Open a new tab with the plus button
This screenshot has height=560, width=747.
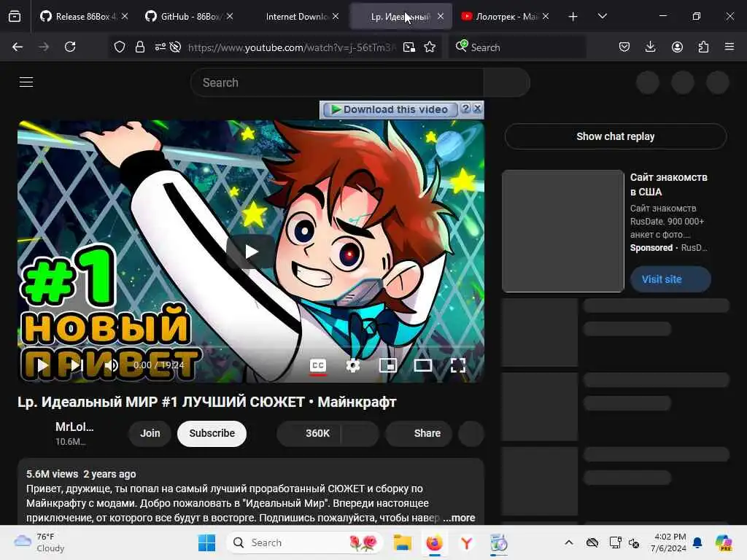[573, 16]
